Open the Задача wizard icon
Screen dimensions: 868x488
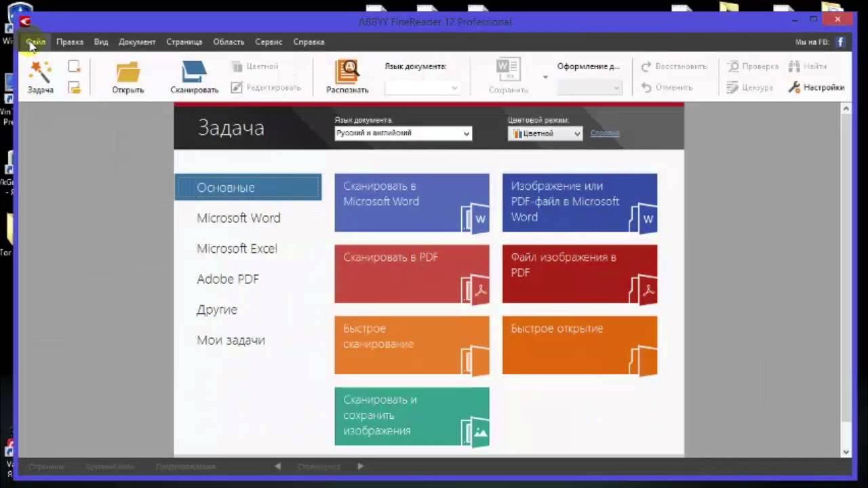(x=41, y=72)
